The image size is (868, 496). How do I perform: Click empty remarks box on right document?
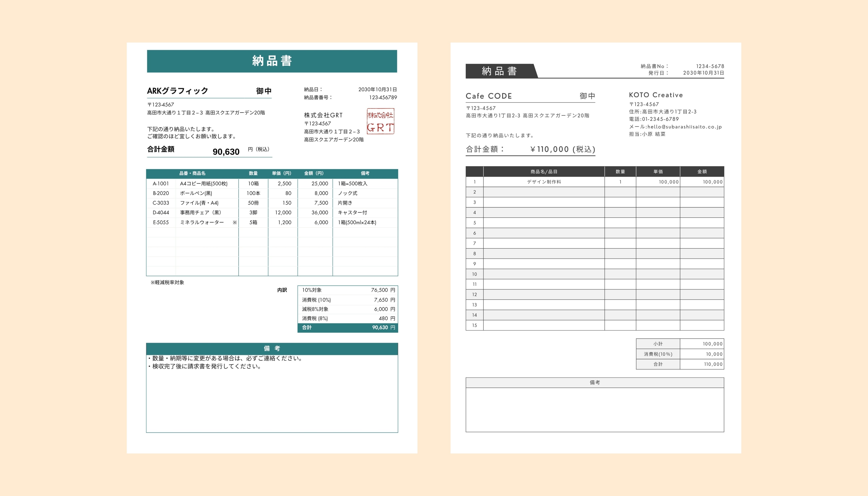pyautogui.click(x=595, y=410)
